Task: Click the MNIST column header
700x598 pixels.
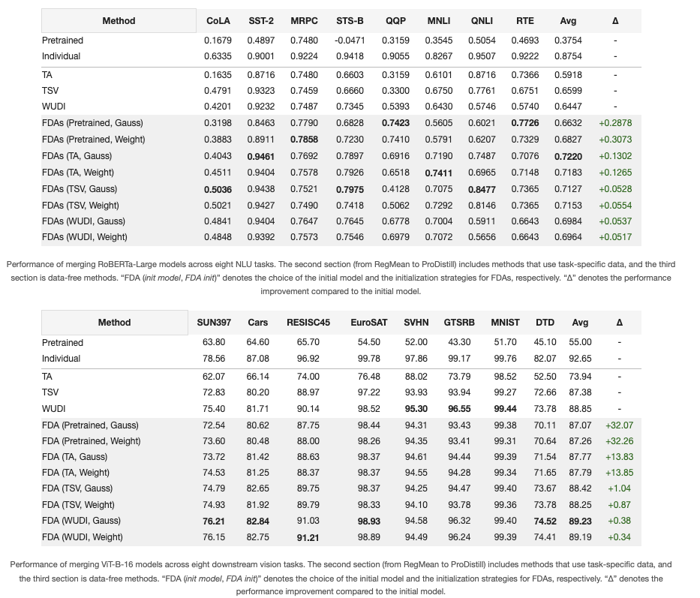Action: [505, 323]
